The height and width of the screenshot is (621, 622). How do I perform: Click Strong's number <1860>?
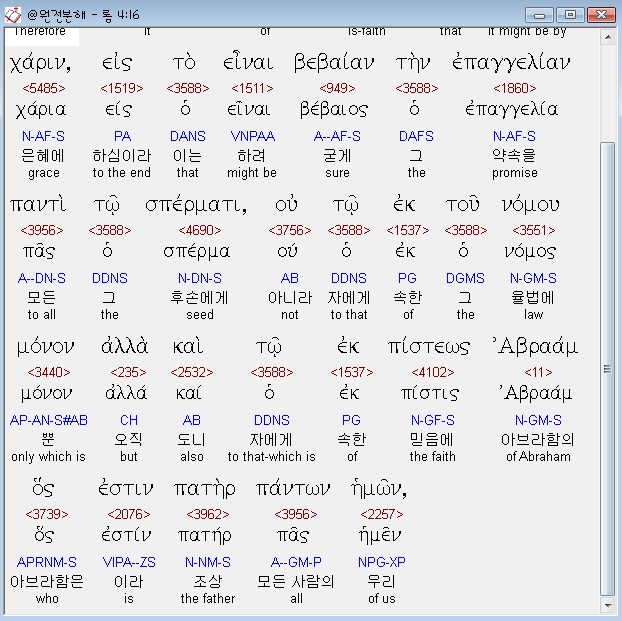pos(514,88)
